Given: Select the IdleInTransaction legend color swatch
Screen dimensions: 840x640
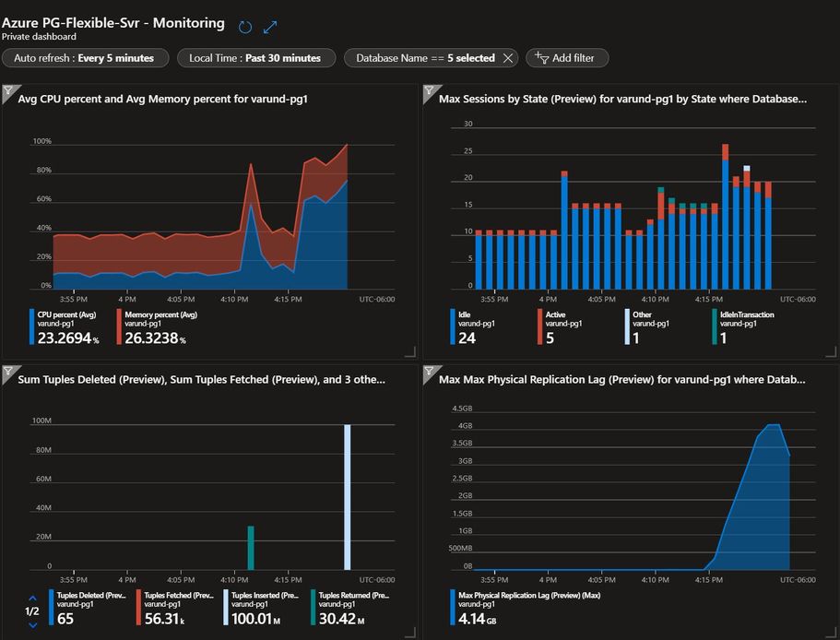Looking at the screenshot, I should pyautogui.click(x=714, y=326).
